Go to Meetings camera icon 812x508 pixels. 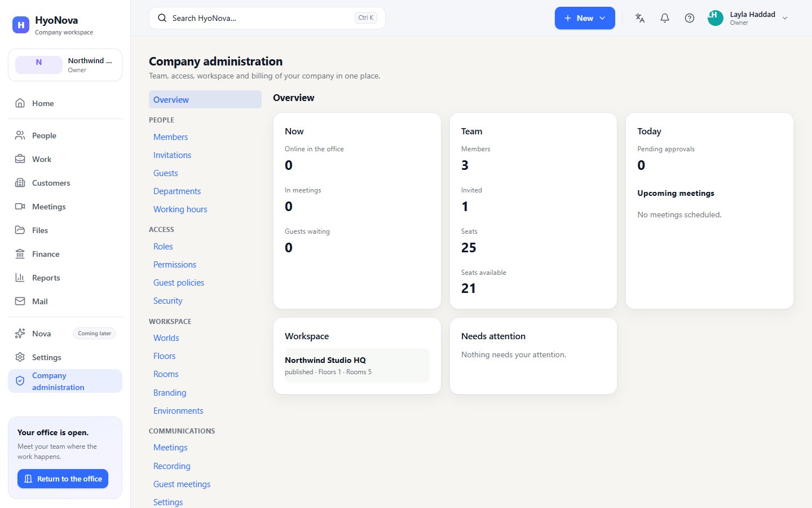pyautogui.click(x=20, y=207)
